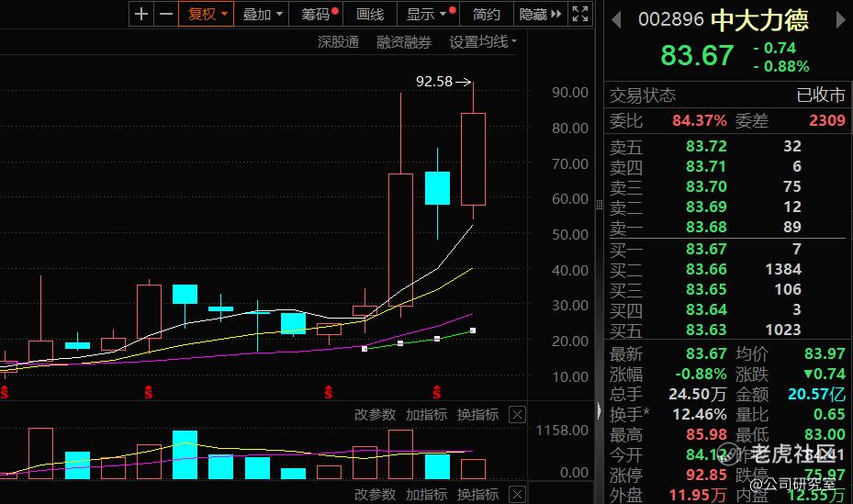Go to previous stock with left arrow
Image resolution: width=853 pixels, height=504 pixels.
pos(616,20)
